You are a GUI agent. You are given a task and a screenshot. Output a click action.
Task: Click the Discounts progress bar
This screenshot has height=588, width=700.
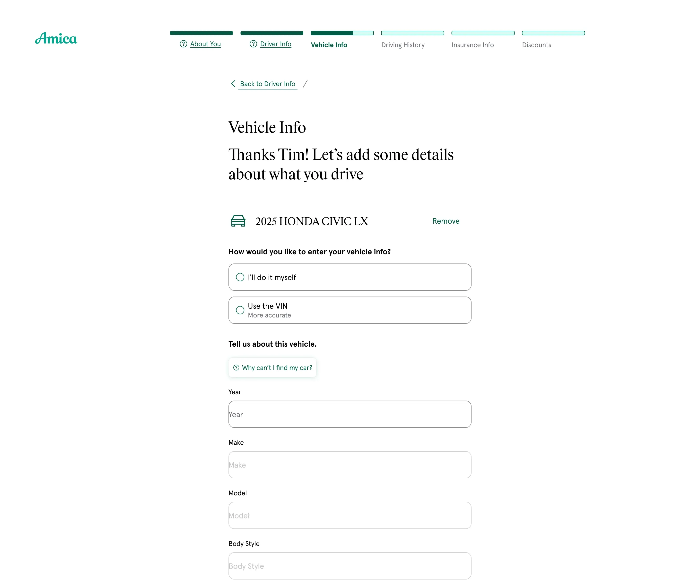pyautogui.click(x=553, y=33)
